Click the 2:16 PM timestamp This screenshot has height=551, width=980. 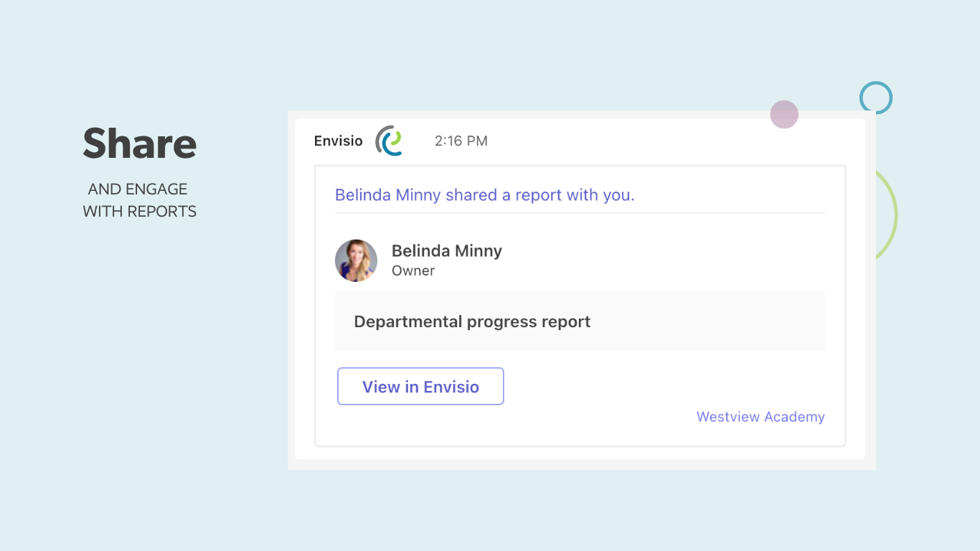[461, 141]
